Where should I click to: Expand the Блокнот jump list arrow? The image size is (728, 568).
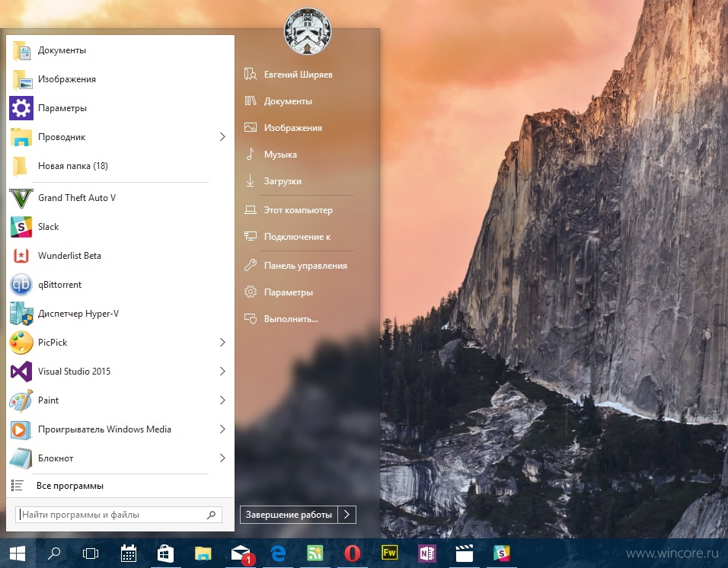coord(222,458)
